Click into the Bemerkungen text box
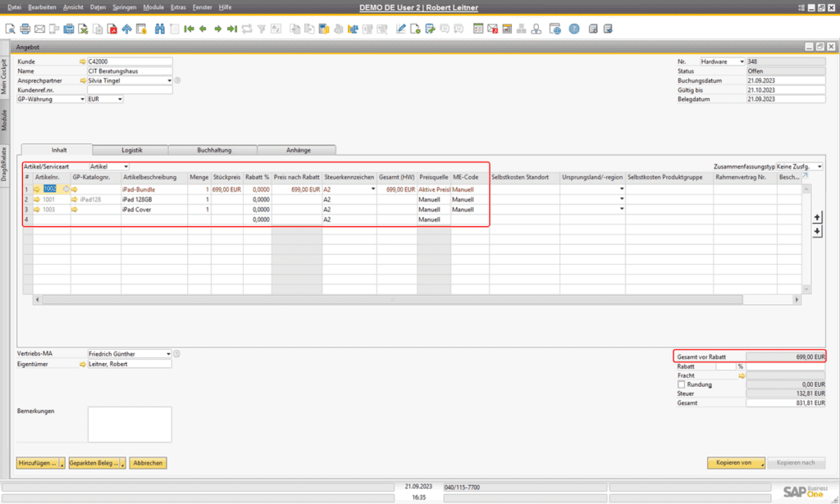 pyautogui.click(x=130, y=425)
